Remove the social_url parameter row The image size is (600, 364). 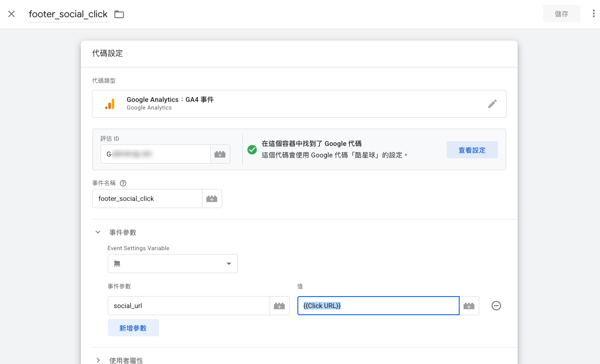coord(496,305)
